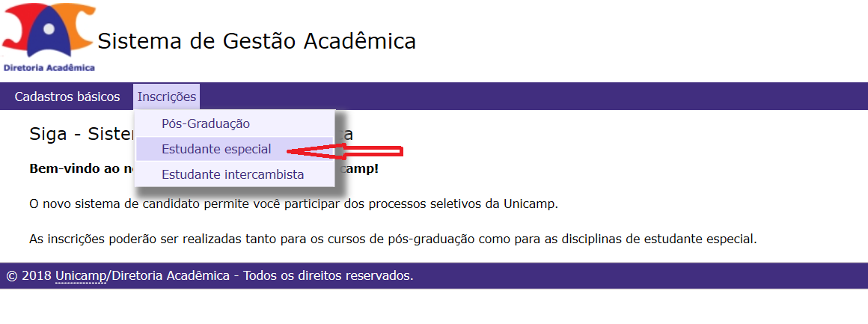Image resolution: width=868 pixels, height=324 pixels.
Task: Select the Estudante intercambista entry
Action: 233,174
